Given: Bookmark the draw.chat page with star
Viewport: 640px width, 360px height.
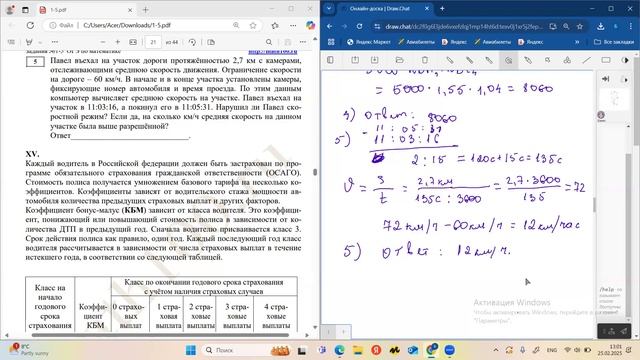Looking at the screenshot, I should (x=580, y=26).
